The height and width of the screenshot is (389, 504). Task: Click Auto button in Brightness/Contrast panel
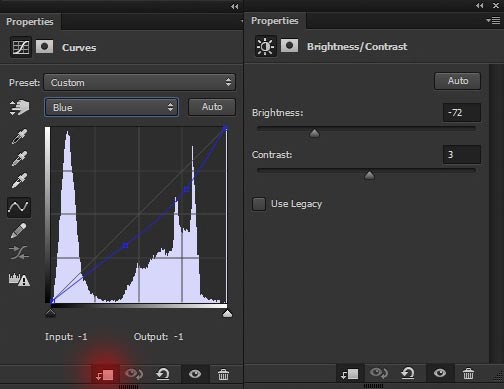click(458, 81)
